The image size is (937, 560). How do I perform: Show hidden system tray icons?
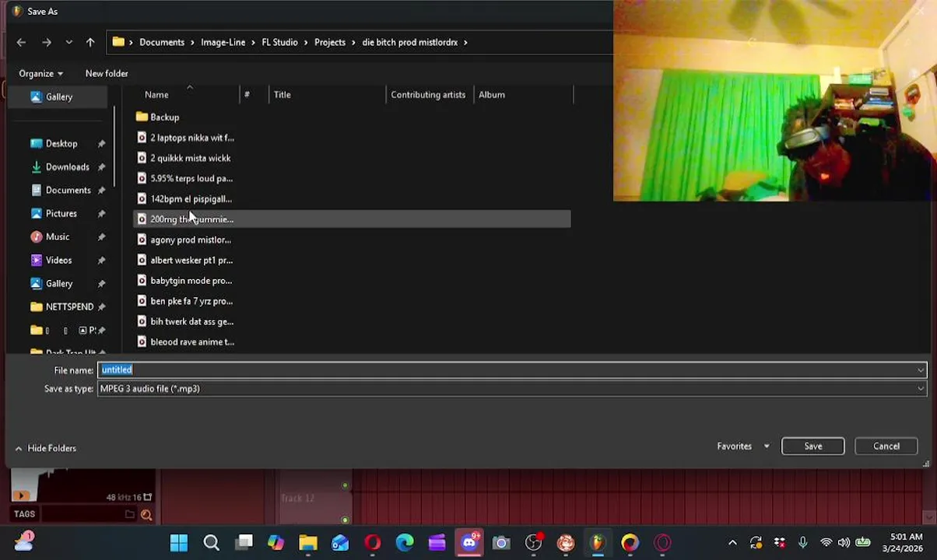pos(732,543)
